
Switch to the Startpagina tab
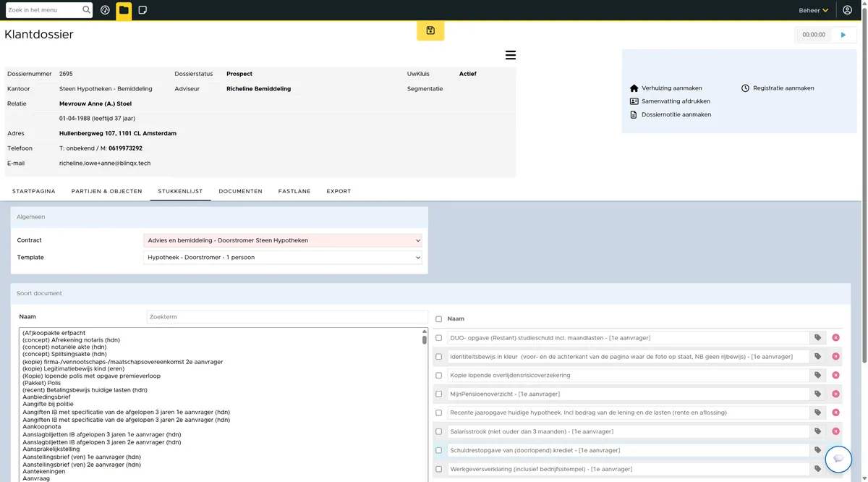pos(34,191)
